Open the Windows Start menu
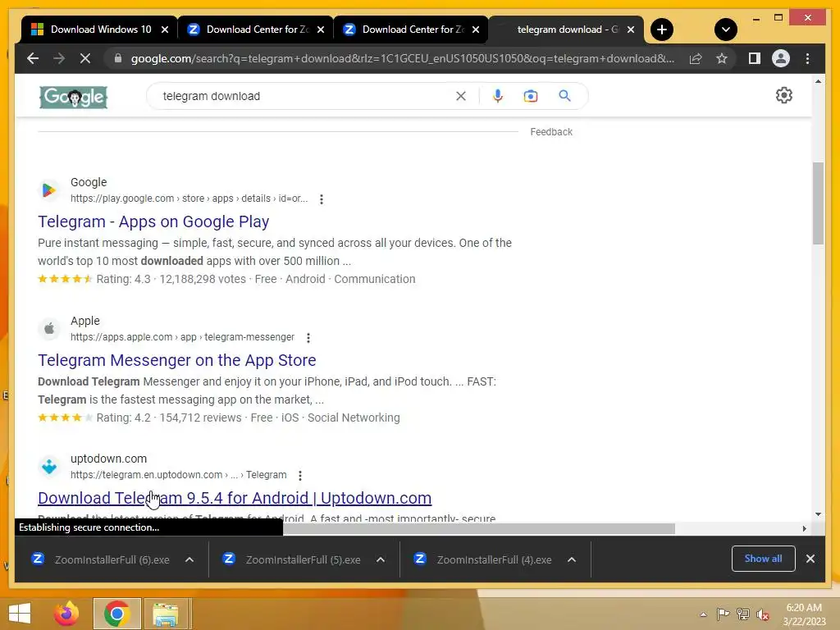Image resolution: width=840 pixels, height=630 pixels. 20,614
